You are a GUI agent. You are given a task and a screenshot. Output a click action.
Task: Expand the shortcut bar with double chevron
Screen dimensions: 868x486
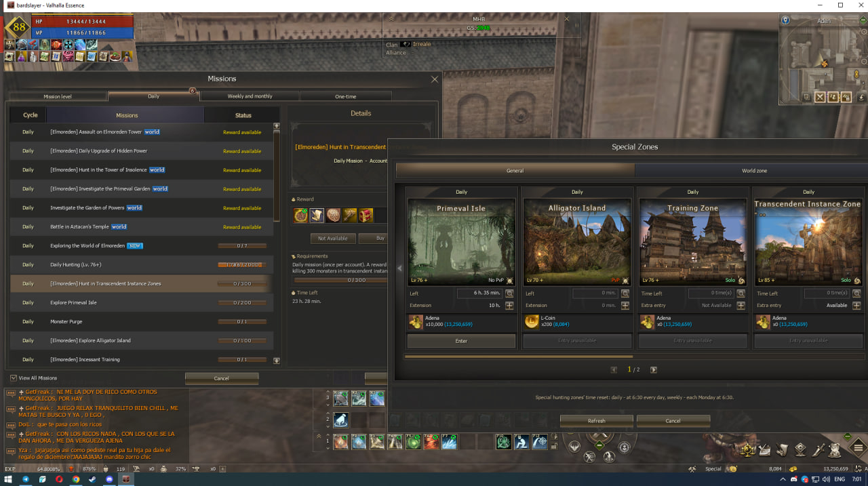click(x=319, y=436)
